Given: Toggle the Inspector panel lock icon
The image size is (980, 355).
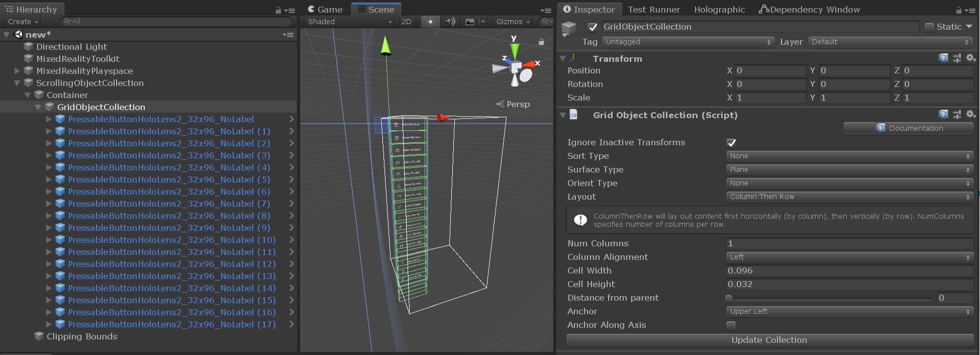Looking at the screenshot, I should [958, 10].
